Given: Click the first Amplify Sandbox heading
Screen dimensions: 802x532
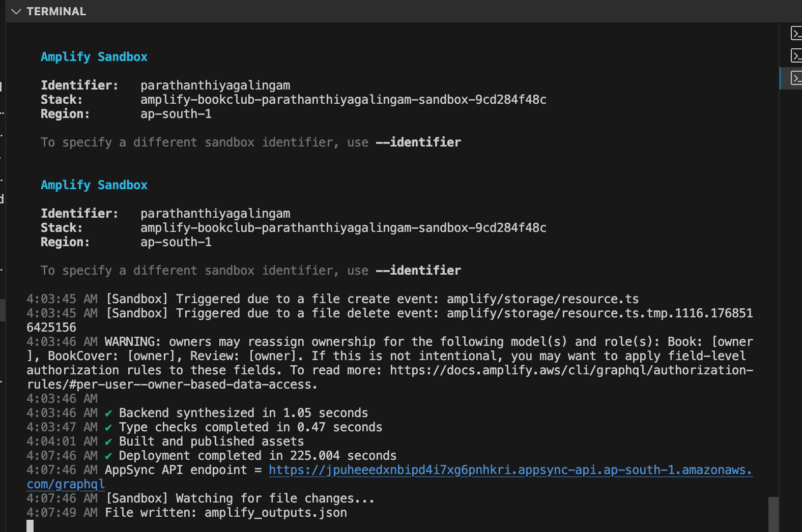Looking at the screenshot, I should (x=94, y=57).
